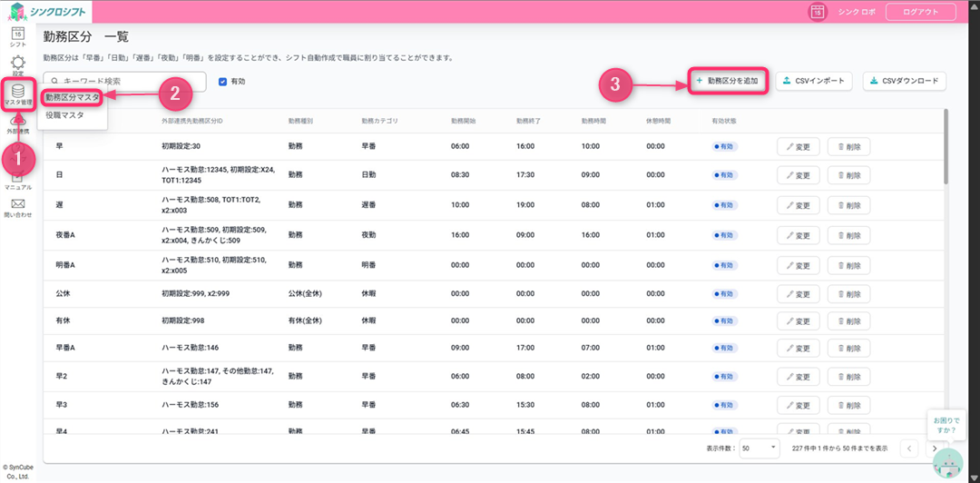Click 変更 for the 日 row
Viewport: 980px width, 483px height.
799,175
